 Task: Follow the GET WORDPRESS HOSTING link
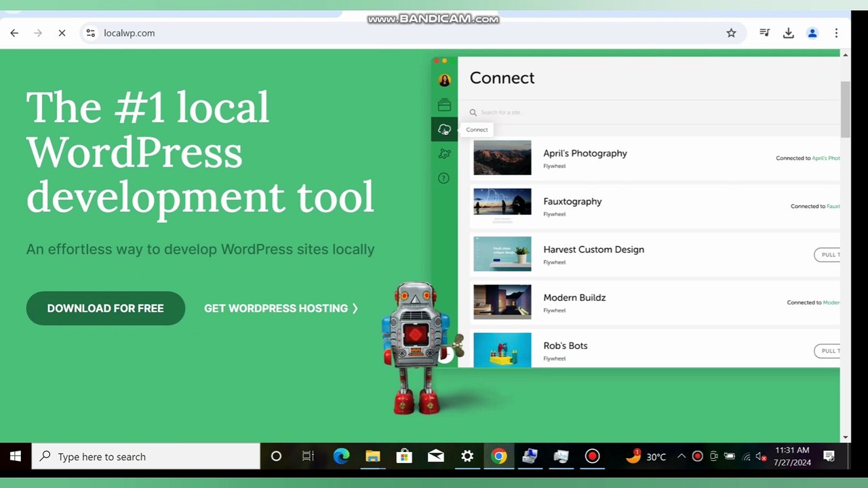pyautogui.click(x=281, y=308)
